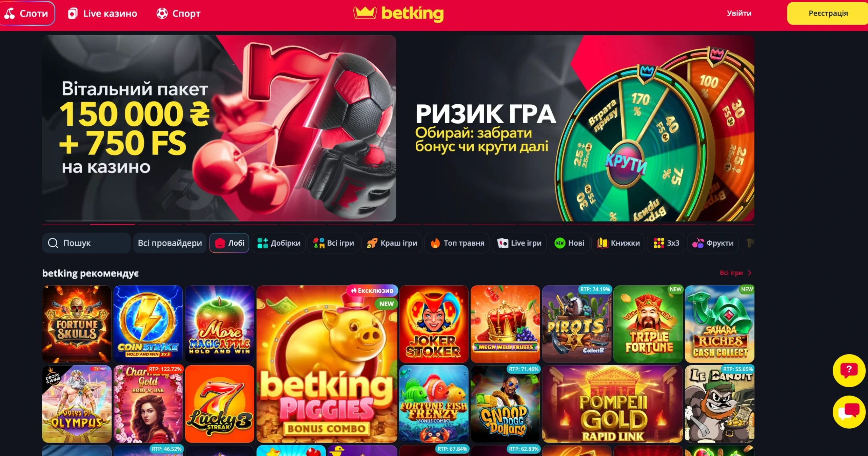Image resolution: width=868 pixels, height=456 pixels.
Task: Select the Нові new games category
Action: click(569, 243)
